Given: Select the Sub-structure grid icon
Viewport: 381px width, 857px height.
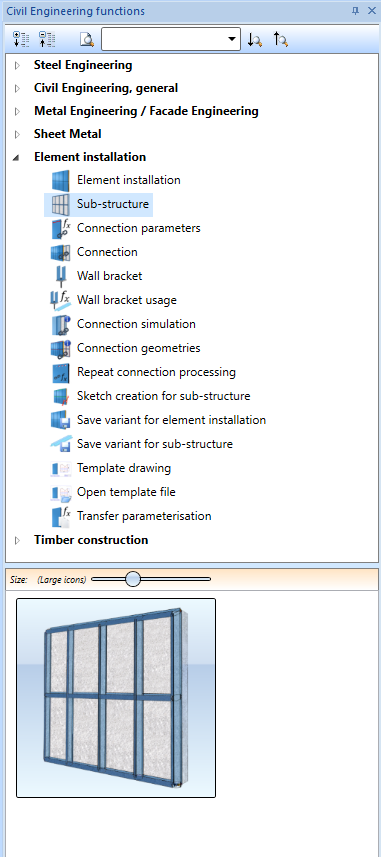Looking at the screenshot, I should click(x=60, y=204).
